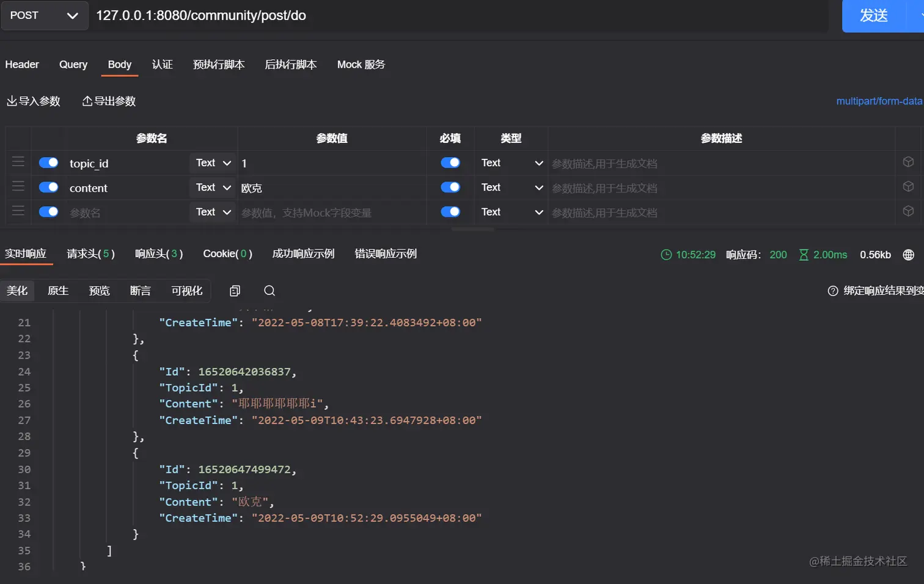Viewport: 924px width, 584px height.
Task: Click the cube icon in content row
Action: [x=908, y=186]
